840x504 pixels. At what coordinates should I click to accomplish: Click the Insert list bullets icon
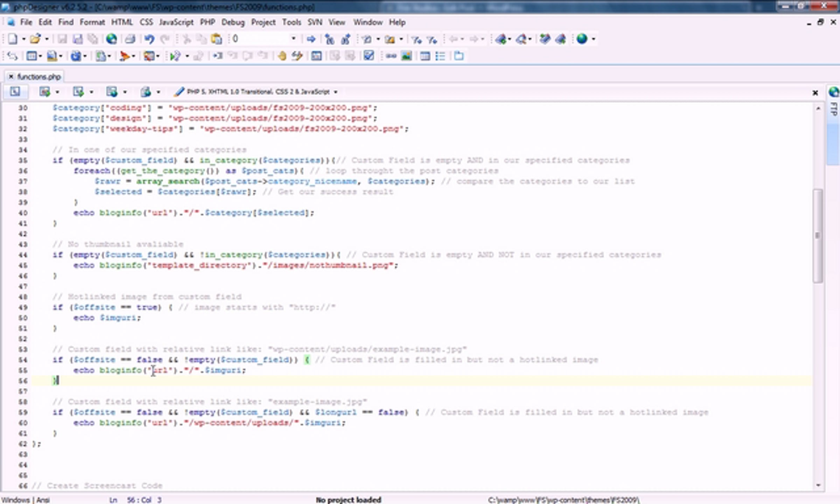click(440, 56)
